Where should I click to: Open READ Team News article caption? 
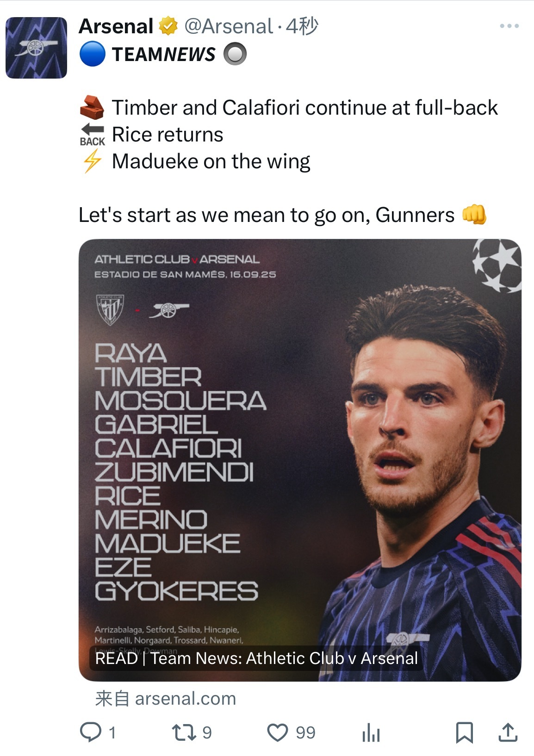(256, 658)
